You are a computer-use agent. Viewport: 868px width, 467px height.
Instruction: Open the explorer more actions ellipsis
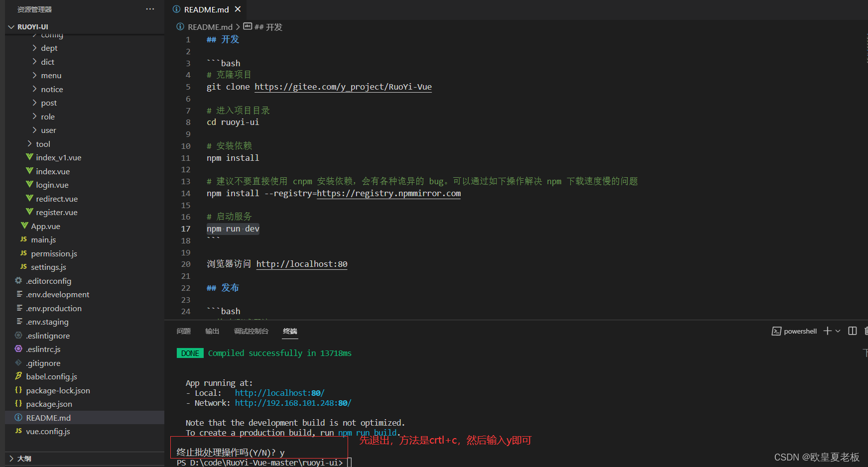click(150, 9)
